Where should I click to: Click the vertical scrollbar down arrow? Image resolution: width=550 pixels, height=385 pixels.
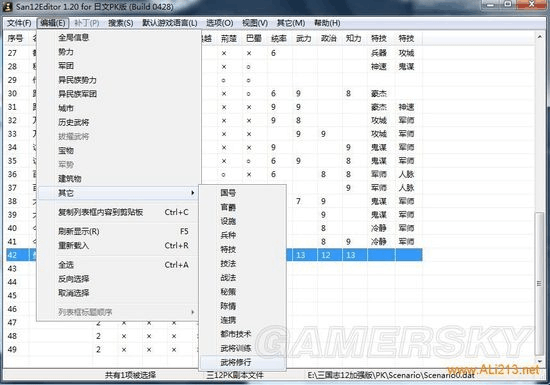click(x=539, y=361)
